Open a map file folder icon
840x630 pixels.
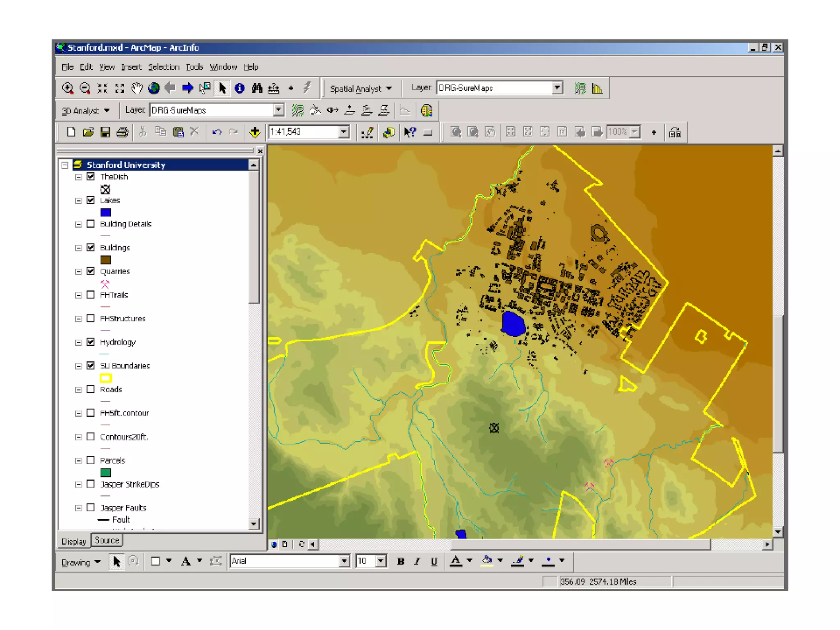(x=88, y=132)
